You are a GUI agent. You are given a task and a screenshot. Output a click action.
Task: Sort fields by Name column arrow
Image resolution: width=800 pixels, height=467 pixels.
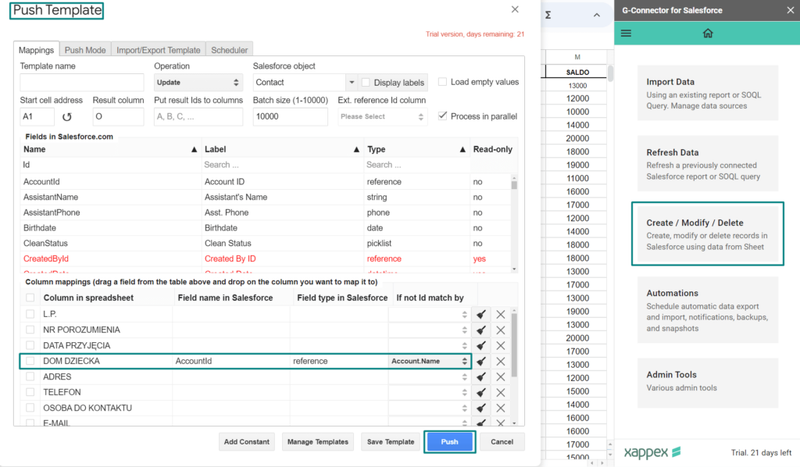194,150
